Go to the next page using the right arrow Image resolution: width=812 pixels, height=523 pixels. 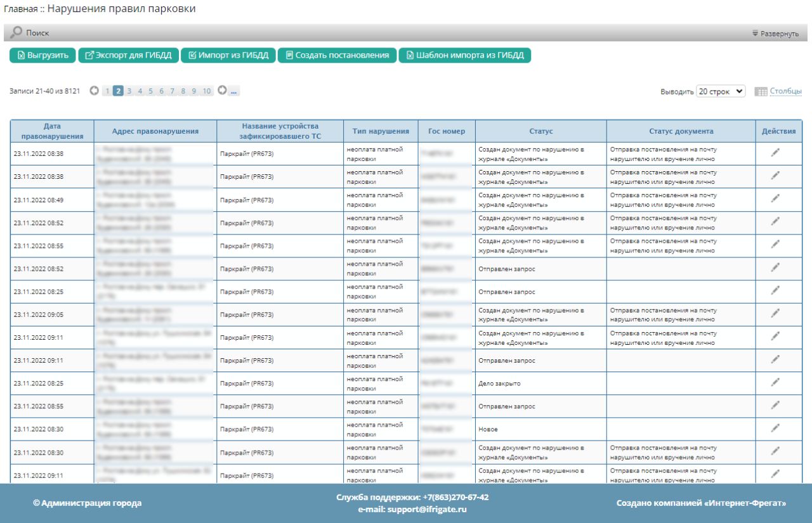(222, 91)
